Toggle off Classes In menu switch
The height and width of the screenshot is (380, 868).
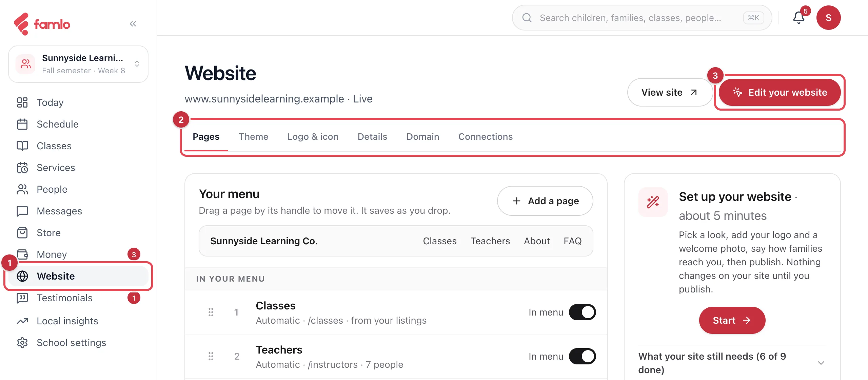coord(582,312)
